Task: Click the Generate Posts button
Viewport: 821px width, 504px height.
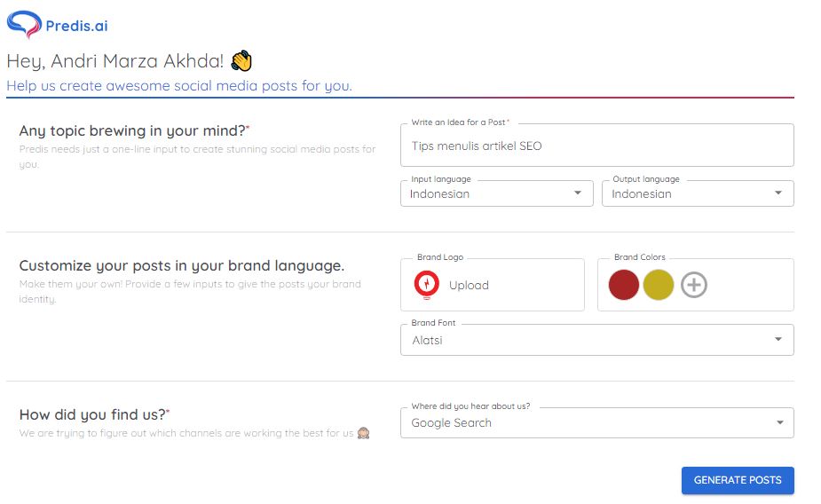Action: [x=738, y=480]
